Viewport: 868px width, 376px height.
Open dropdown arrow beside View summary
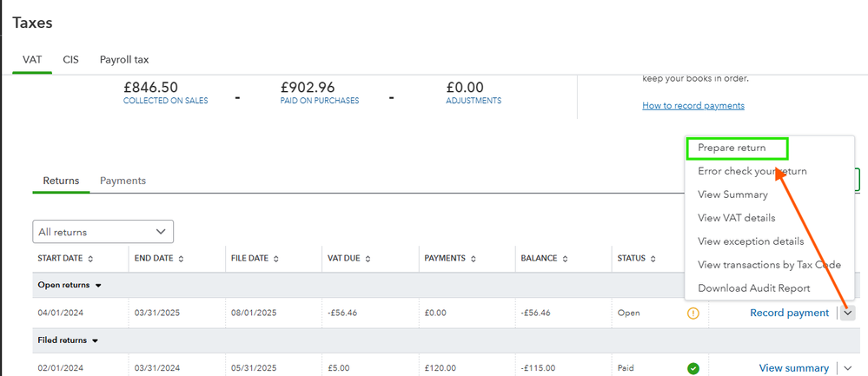click(848, 368)
